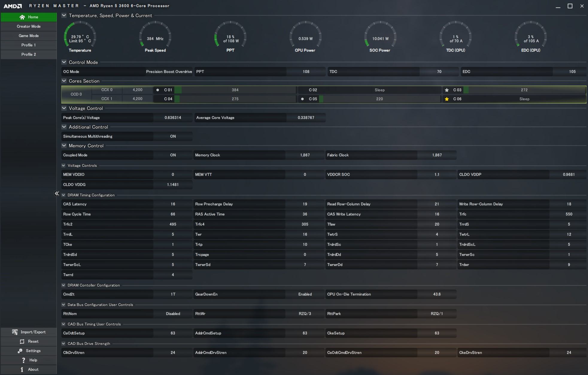Click C 04 core speed bar
This screenshot has height=375, width=588.
pyautogui.click(x=235, y=99)
